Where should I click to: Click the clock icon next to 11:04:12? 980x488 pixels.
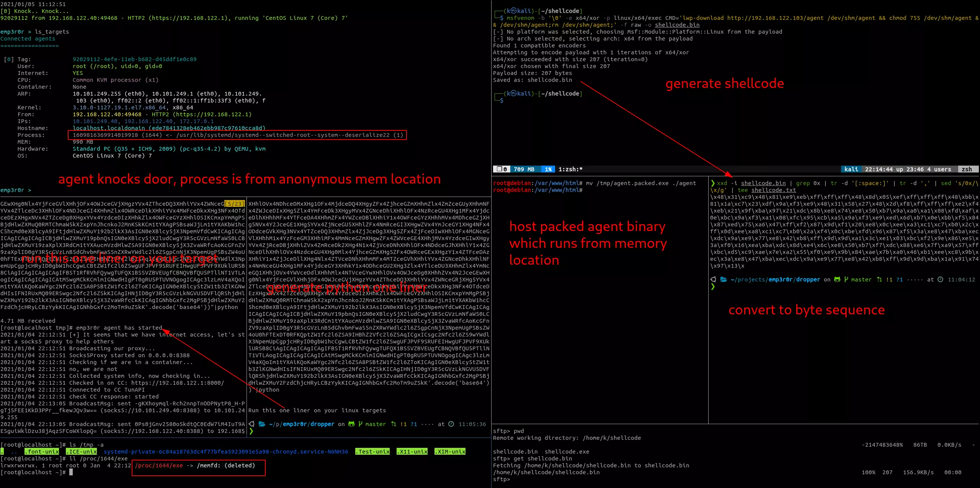click(x=940, y=280)
